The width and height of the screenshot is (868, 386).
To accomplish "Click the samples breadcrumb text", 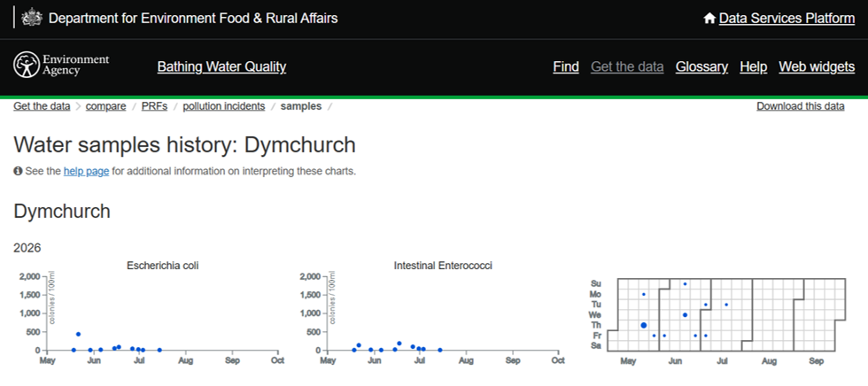I will 301,106.
